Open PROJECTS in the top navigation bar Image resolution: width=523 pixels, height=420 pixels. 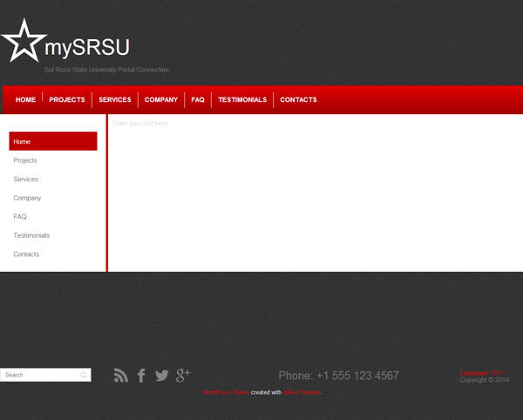(x=67, y=100)
